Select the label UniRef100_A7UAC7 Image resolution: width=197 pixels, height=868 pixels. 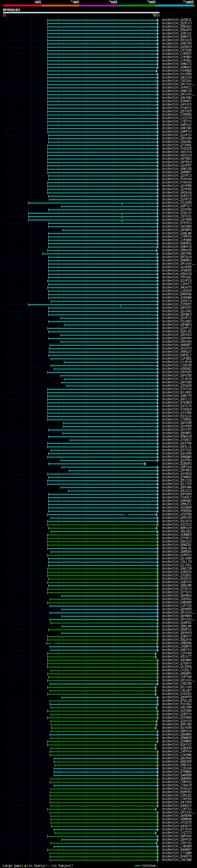[x=176, y=440]
